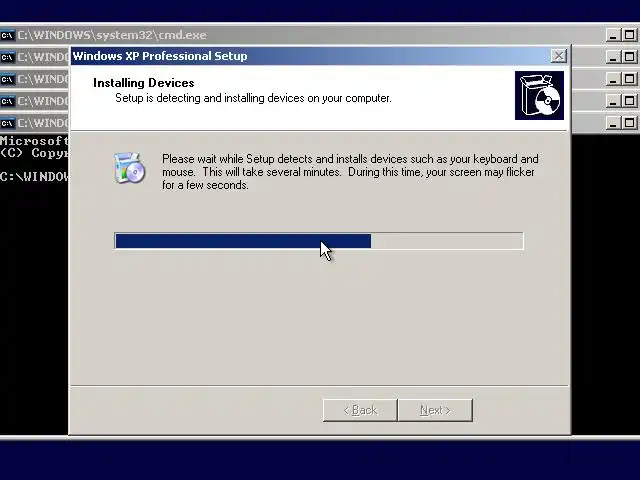Click the Back button in Setup
The image size is (640, 480).
point(360,410)
